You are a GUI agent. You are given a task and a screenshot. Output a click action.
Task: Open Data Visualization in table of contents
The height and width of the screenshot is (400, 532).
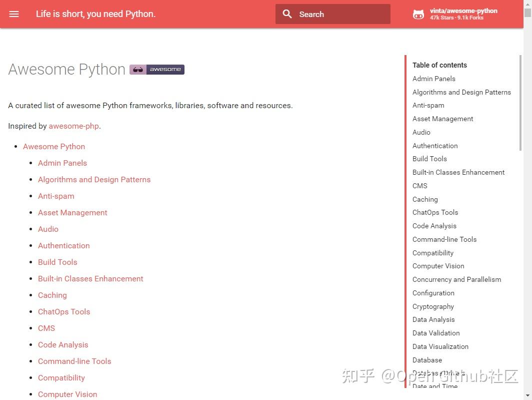[440, 346]
